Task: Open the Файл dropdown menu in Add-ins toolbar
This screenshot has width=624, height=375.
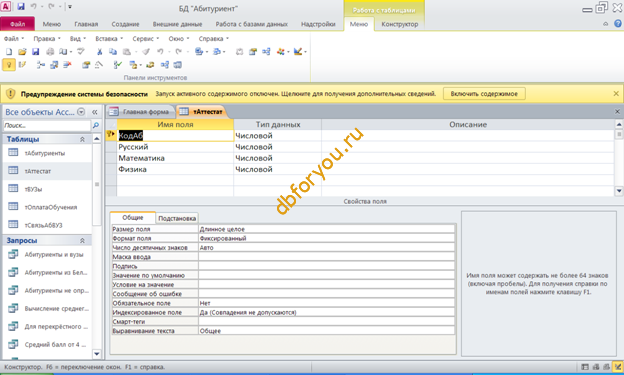Action: click(14, 39)
